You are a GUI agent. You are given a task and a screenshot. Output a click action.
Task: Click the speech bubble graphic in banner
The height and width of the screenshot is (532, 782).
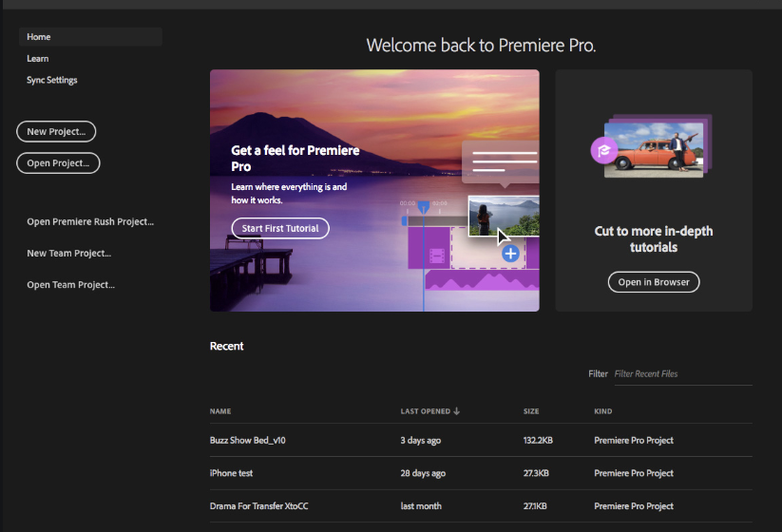tap(500, 163)
